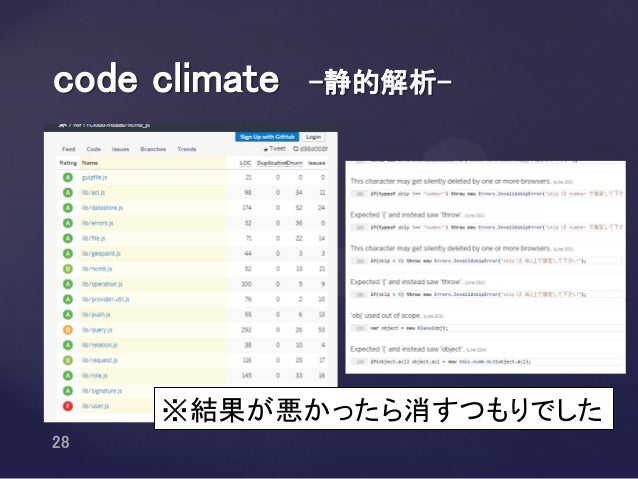Image resolution: width=638 pixels, height=479 pixels.
Task: Click the code line "var object = new Klass(obj);"
Action: point(409,328)
